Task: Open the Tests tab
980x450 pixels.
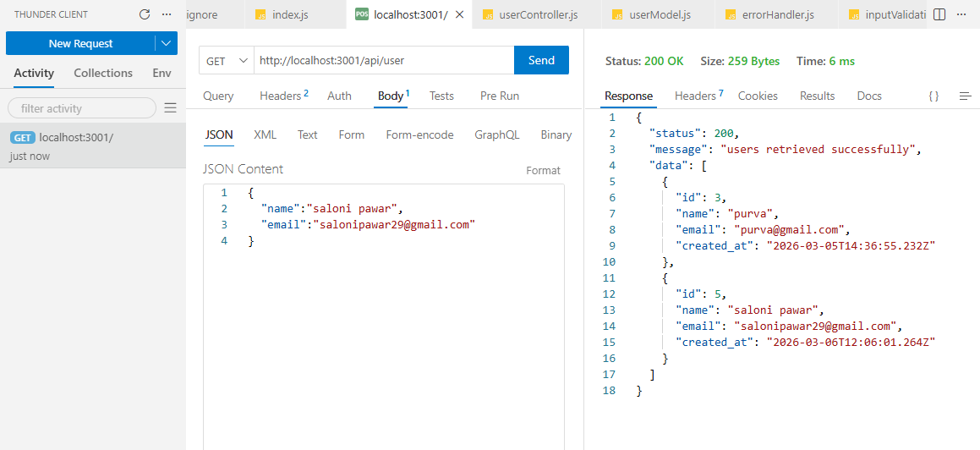Action: tap(441, 96)
